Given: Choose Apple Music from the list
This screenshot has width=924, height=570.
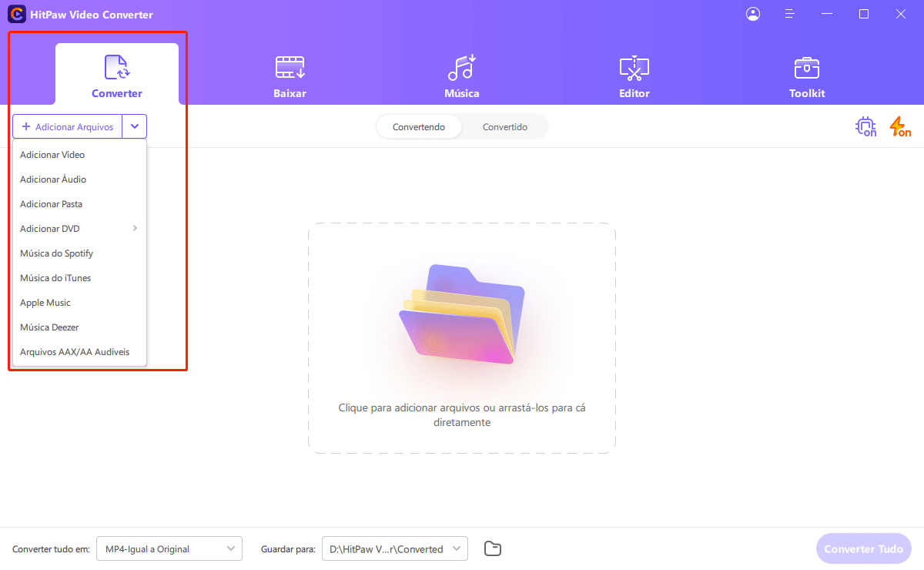Looking at the screenshot, I should click(x=79, y=303).
